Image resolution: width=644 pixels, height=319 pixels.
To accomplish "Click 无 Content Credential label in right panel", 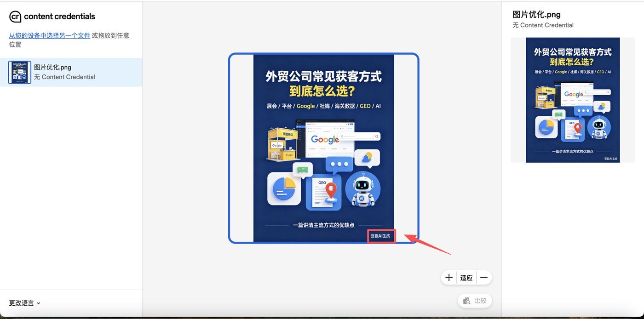I will [543, 25].
